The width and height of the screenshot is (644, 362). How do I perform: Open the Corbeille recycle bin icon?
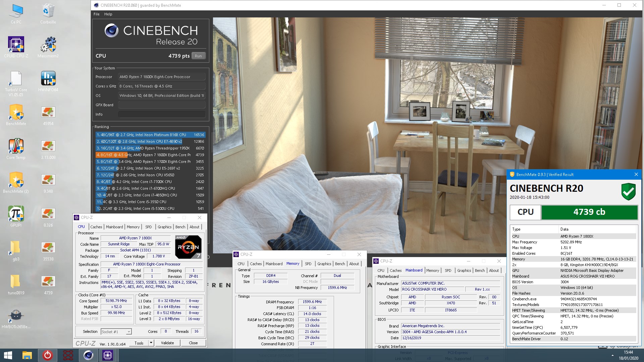pyautogui.click(x=48, y=13)
